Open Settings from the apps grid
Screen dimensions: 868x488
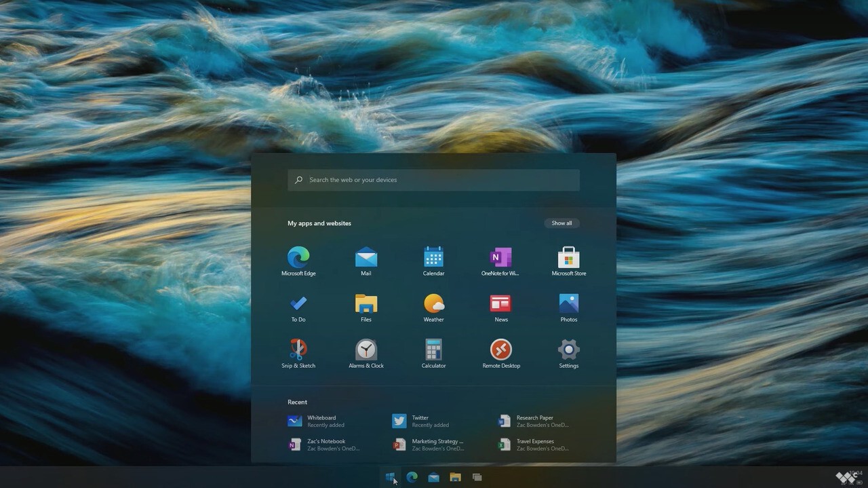pos(568,354)
